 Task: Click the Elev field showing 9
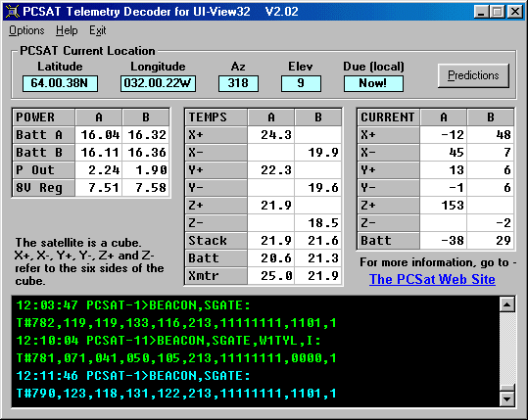[301, 83]
